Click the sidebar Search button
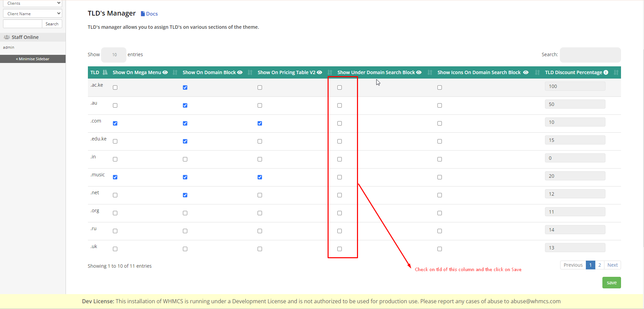The image size is (644, 309). click(52, 24)
